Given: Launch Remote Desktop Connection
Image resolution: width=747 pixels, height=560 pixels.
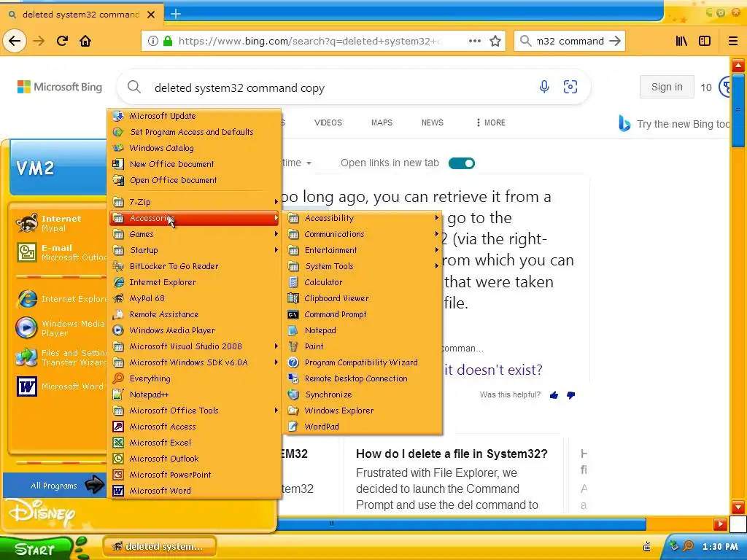Looking at the screenshot, I should 356,378.
